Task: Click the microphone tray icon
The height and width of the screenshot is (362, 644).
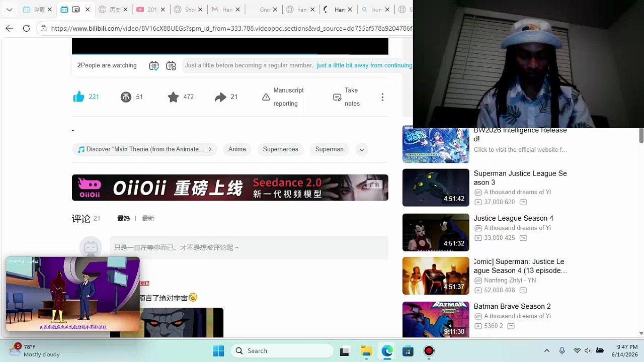Action: 562,351
